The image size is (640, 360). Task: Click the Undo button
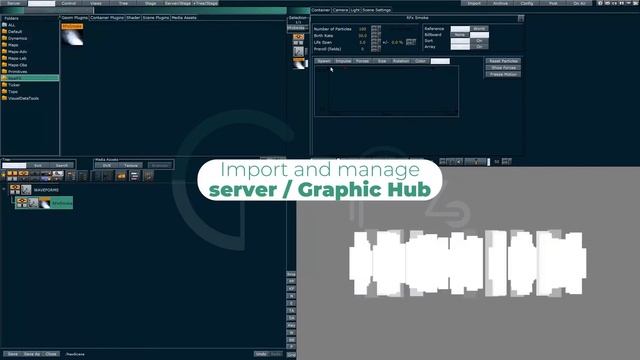tap(261, 354)
